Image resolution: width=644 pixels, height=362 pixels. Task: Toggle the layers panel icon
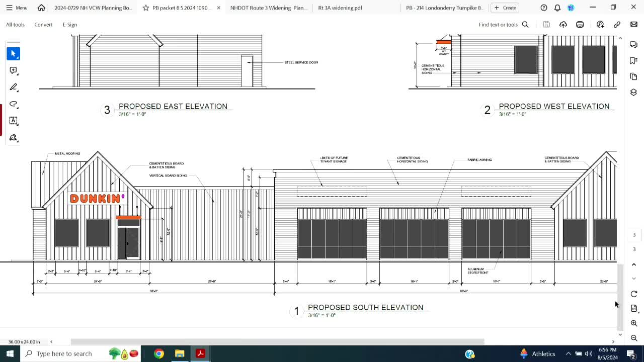(633, 93)
